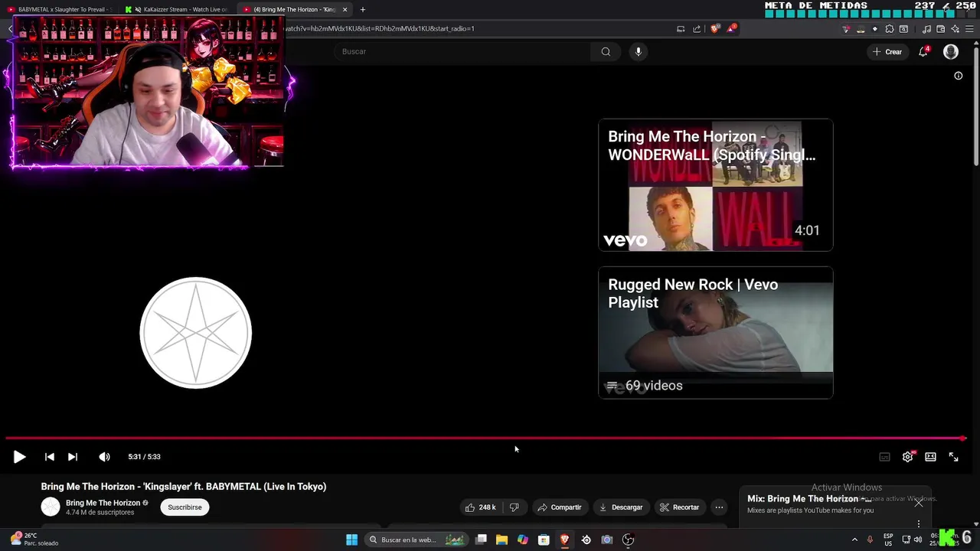The height and width of the screenshot is (551, 980).
Task: Open Leo AI sparkle toolbar icon
Action: pyautogui.click(x=955, y=29)
